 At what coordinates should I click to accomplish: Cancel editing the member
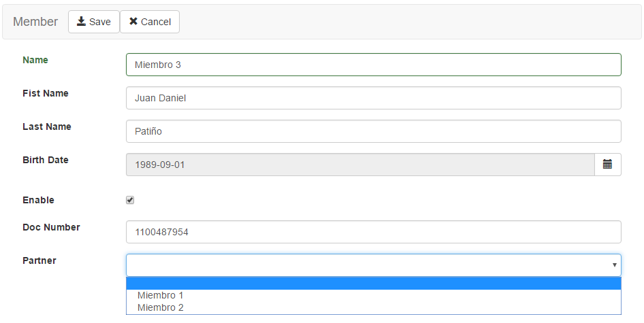click(x=150, y=22)
